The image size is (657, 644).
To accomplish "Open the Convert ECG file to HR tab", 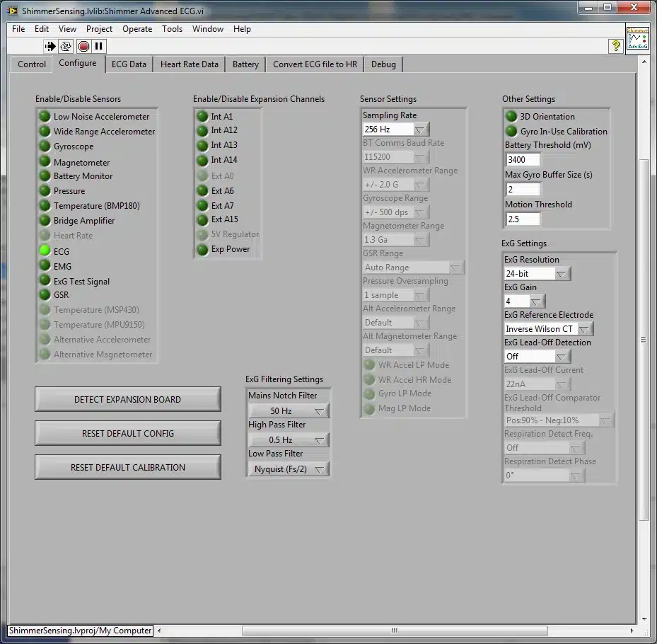I will click(x=315, y=64).
